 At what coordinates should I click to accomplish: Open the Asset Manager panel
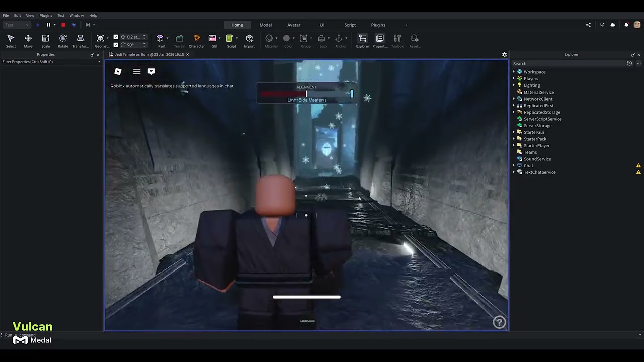[415, 41]
